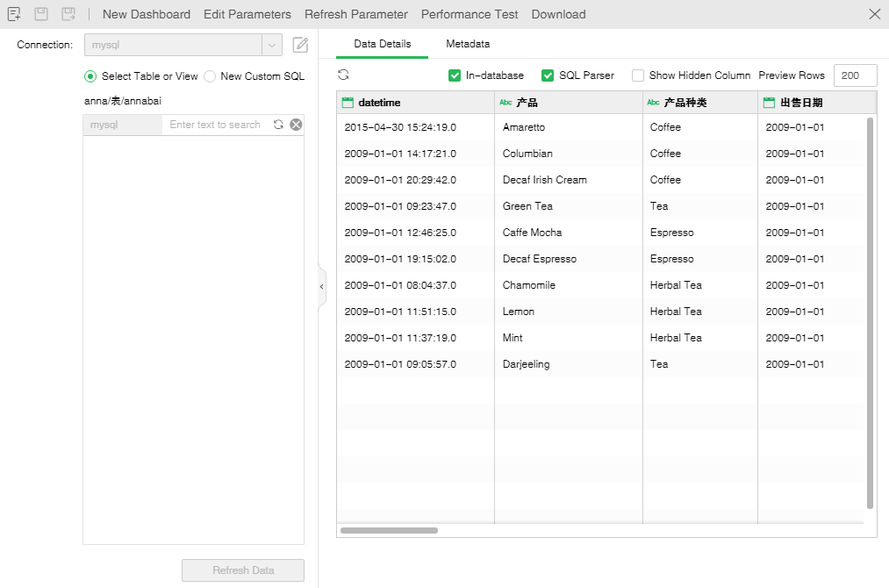Select the Chamomile cell
Image resolution: width=889 pixels, height=588 pixels.
569,285
